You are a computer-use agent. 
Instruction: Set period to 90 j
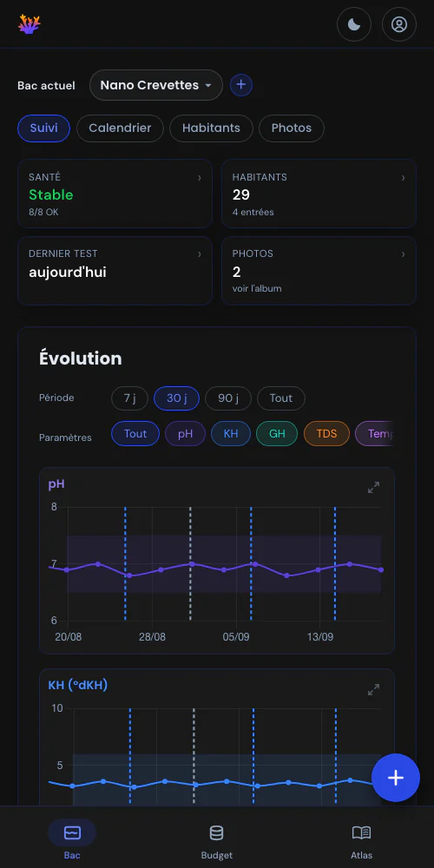[x=228, y=398]
